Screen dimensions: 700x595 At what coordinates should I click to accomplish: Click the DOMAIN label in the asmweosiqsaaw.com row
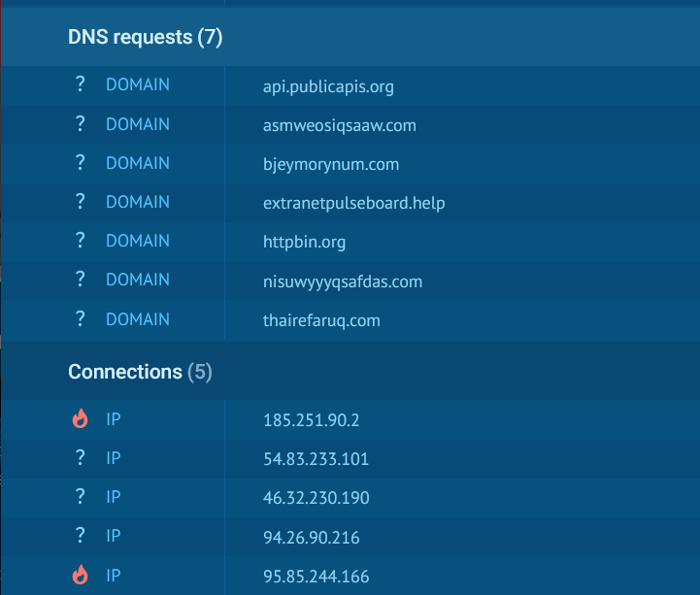pyautogui.click(x=138, y=124)
